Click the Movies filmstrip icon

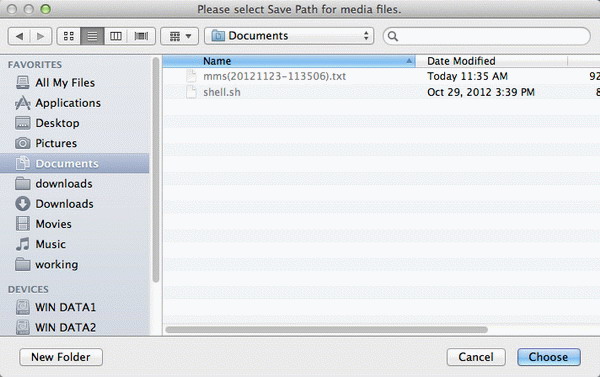coord(23,224)
